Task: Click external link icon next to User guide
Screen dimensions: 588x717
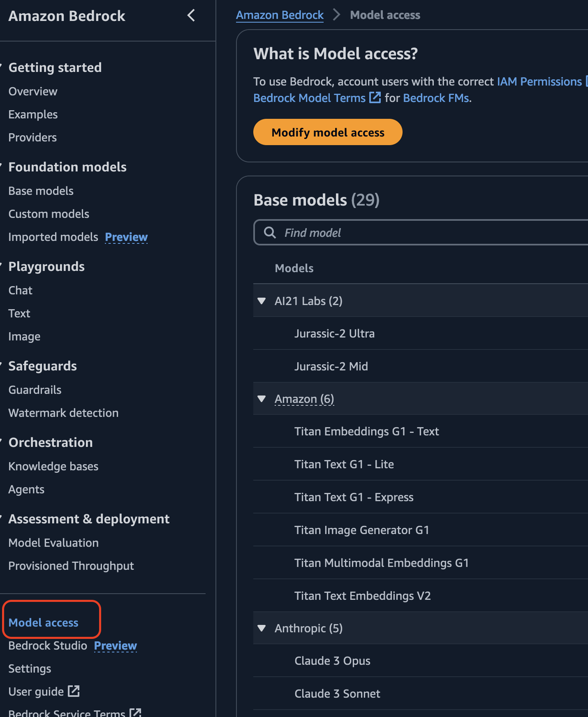Action: point(74,691)
